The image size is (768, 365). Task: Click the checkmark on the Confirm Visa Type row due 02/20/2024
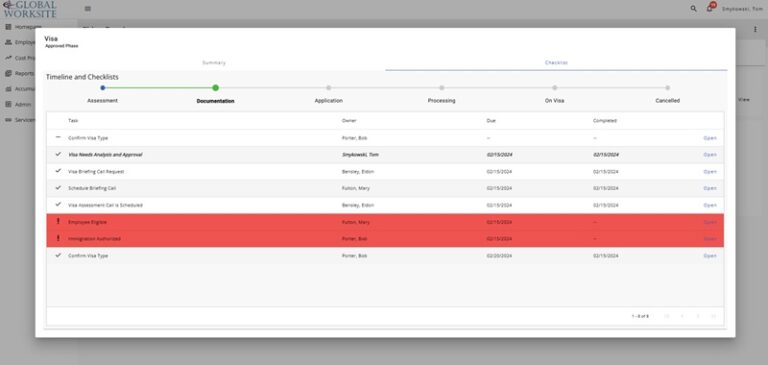[58, 255]
